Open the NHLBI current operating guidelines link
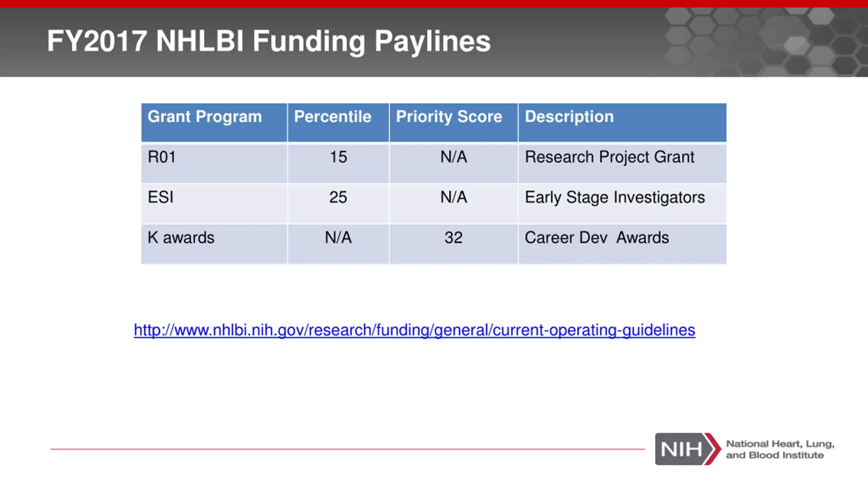Image resolution: width=868 pixels, height=488 pixels. [x=414, y=330]
